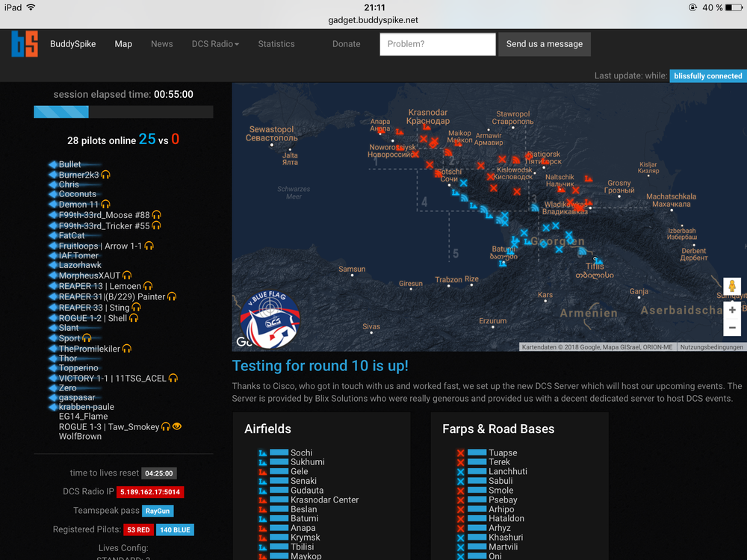Click the Terek blue status bar
Viewport: 747px width, 560px height.
[477, 462]
